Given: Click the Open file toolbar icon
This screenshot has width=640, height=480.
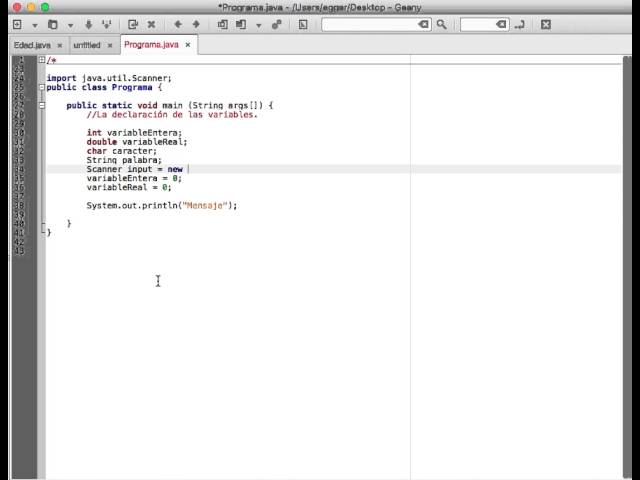Looking at the screenshot, I should [53, 24].
